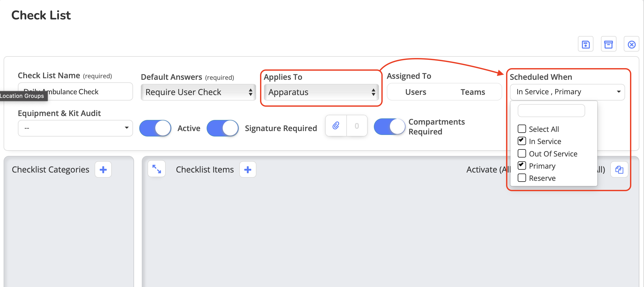This screenshot has width=644, height=287.
Task: Toggle the Active switch off
Action: (155, 128)
